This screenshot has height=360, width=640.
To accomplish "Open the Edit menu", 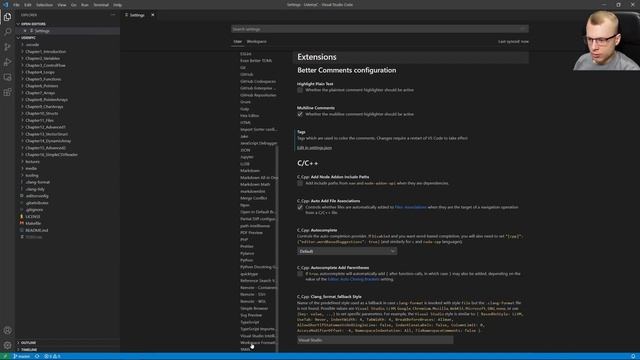I will [28, 5].
